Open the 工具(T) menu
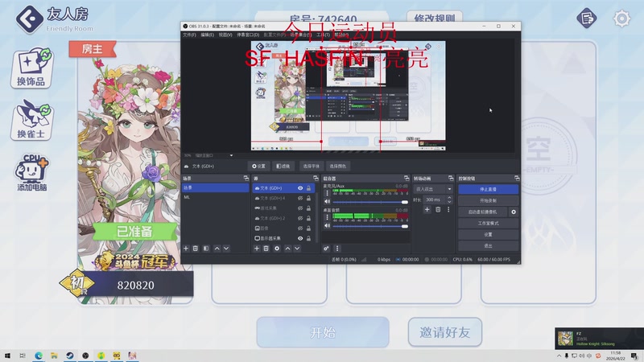This screenshot has height=362, width=644. pyautogui.click(x=323, y=35)
